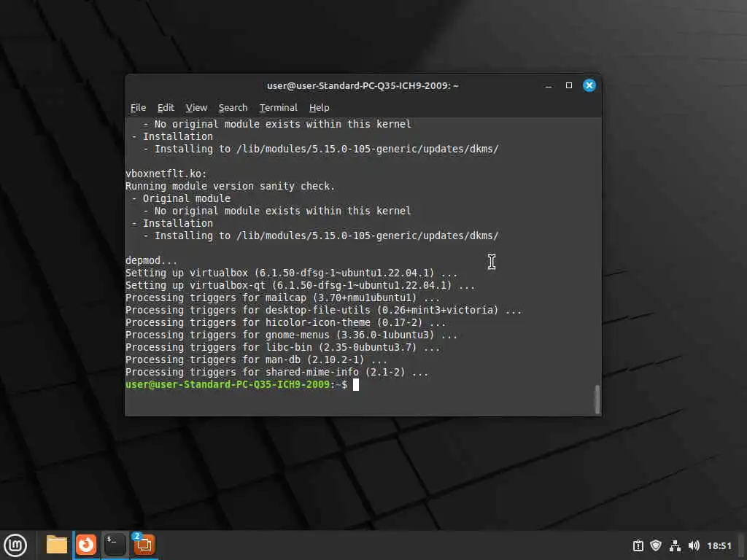Click 'Processing triggers for mailcap' line
Screen dimensions: 747x560
pos(282,297)
